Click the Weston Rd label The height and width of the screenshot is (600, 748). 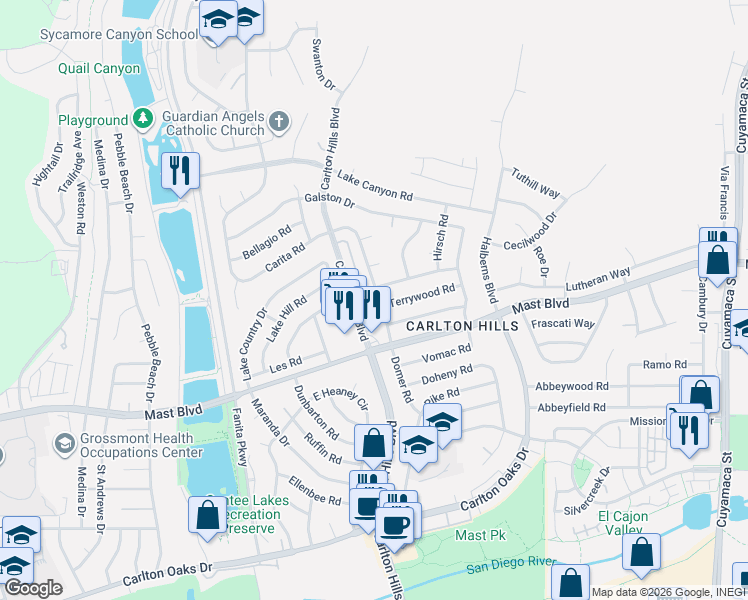coord(80,207)
